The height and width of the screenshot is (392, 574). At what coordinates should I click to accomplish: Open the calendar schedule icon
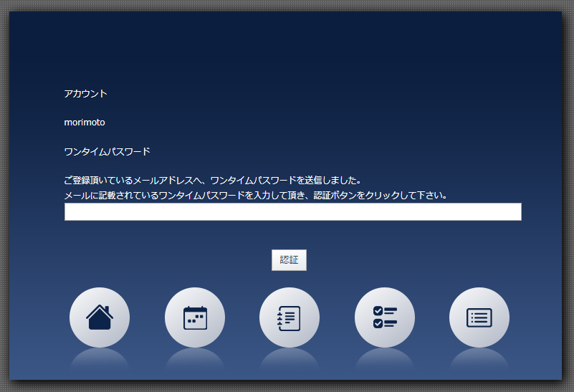tap(195, 317)
